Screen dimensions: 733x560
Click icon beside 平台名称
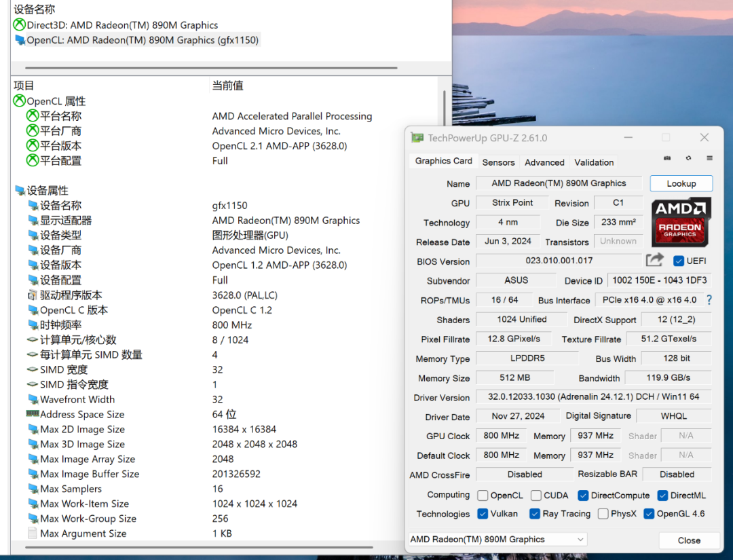(33, 115)
